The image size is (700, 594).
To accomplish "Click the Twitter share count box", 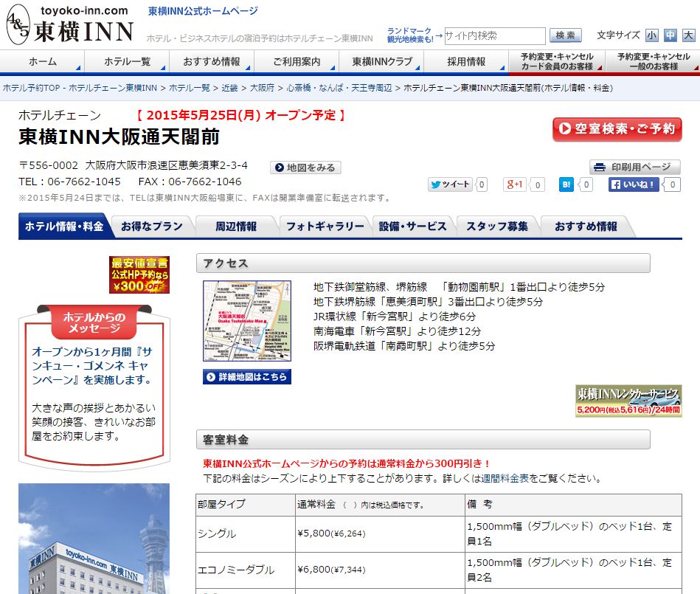I will pos(482,184).
